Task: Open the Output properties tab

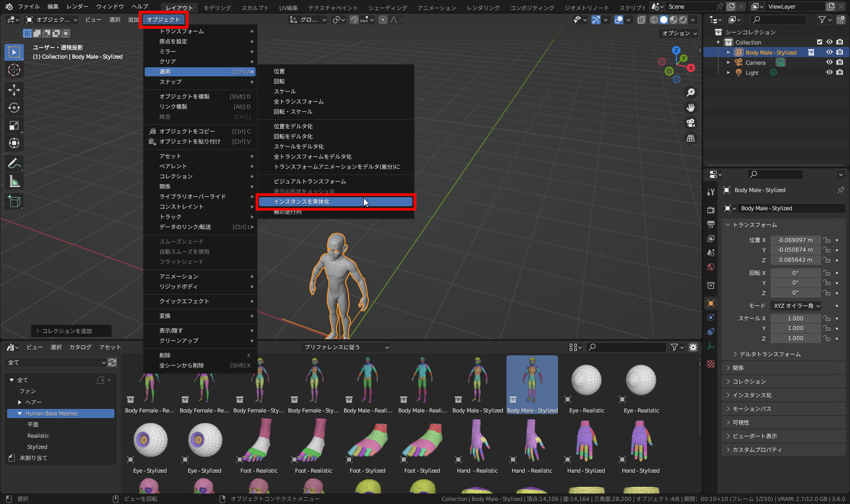Action: (x=711, y=224)
